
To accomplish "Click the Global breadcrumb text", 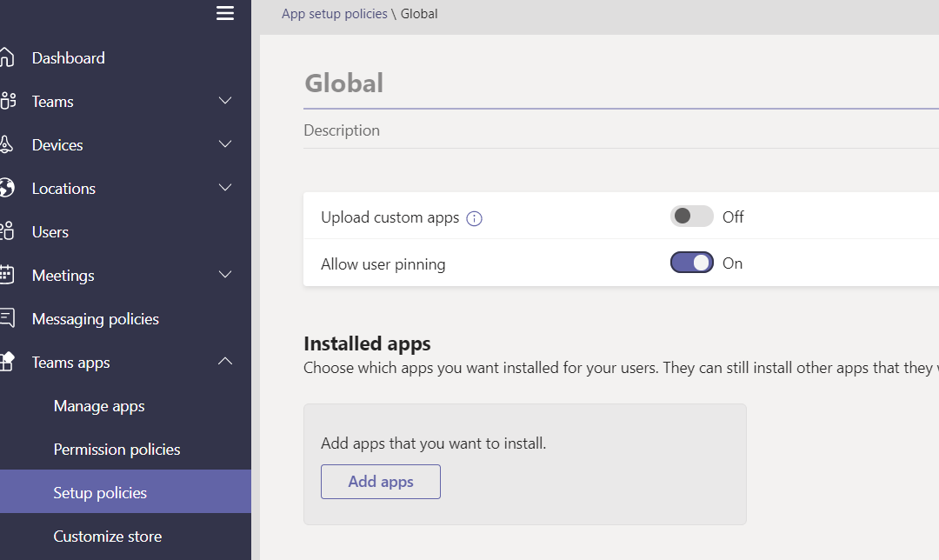I will pyautogui.click(x=419, y=14).
